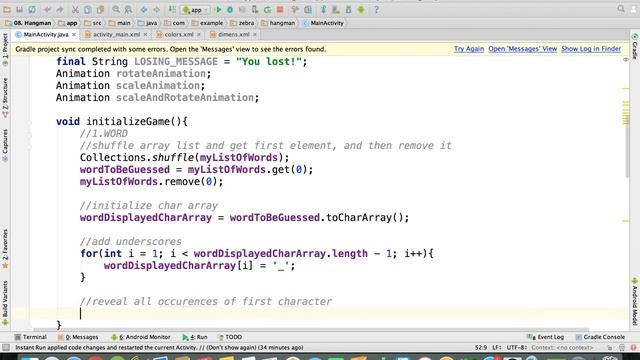This screenshot has height=360, width=640.
Task: Click the Save All toolbar icon
Action: (x=19, y=9)
